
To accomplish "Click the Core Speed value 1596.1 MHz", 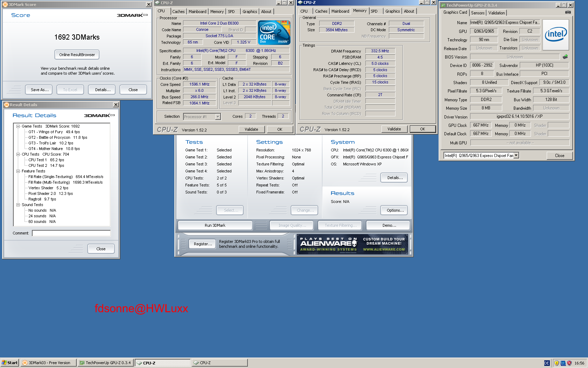I will pyautogui.click(x=199, y=84).
